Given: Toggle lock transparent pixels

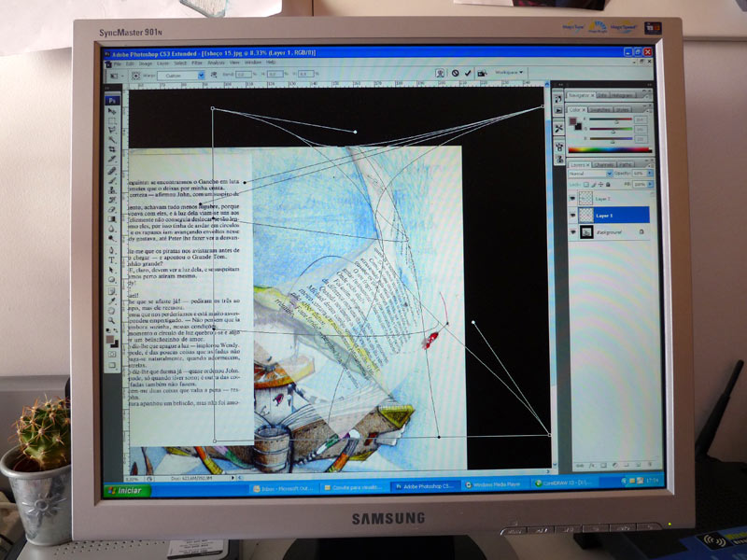Looking at the screenshot, I should click(586, 185).
